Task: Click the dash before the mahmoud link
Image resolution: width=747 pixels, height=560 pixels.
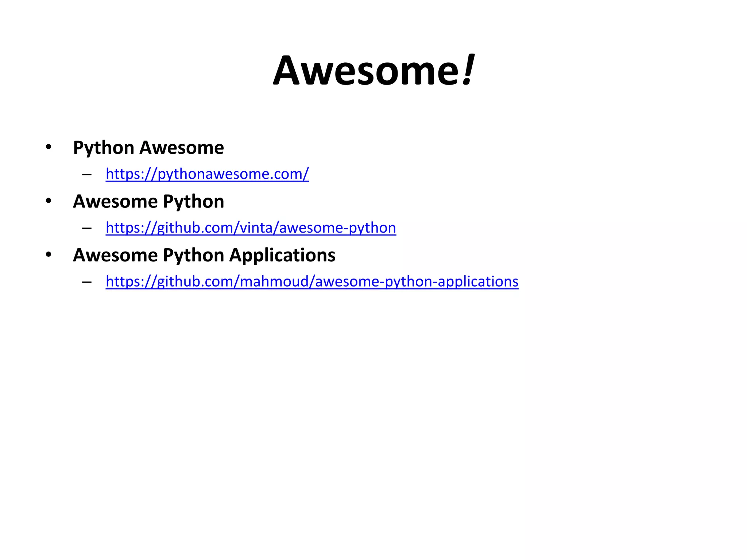Action: click(x=87, y=282)
